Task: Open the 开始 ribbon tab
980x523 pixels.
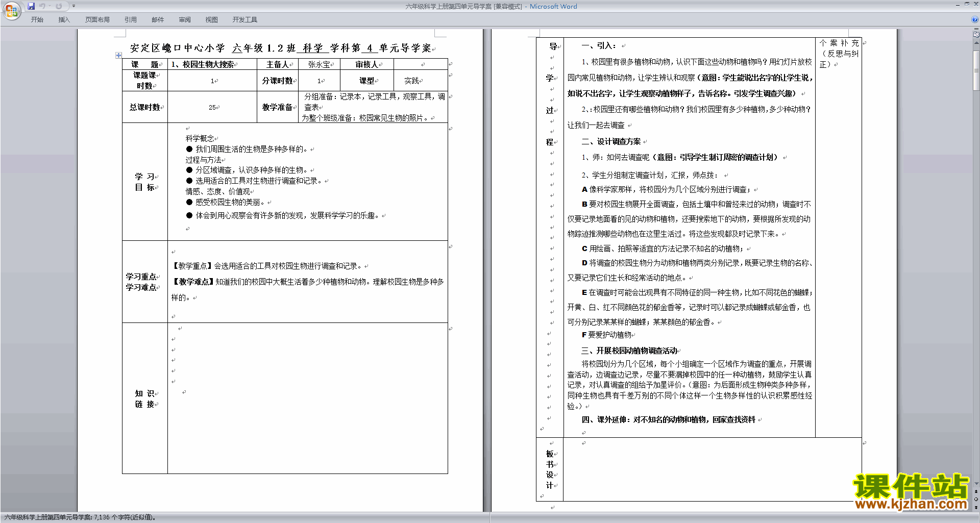Action: 37,19
